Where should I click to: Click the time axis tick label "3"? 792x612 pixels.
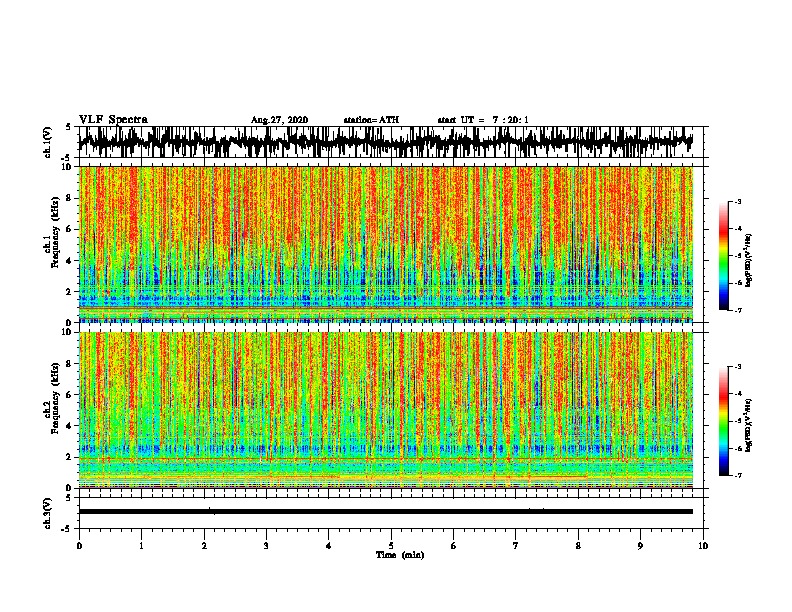click(266, 546)
